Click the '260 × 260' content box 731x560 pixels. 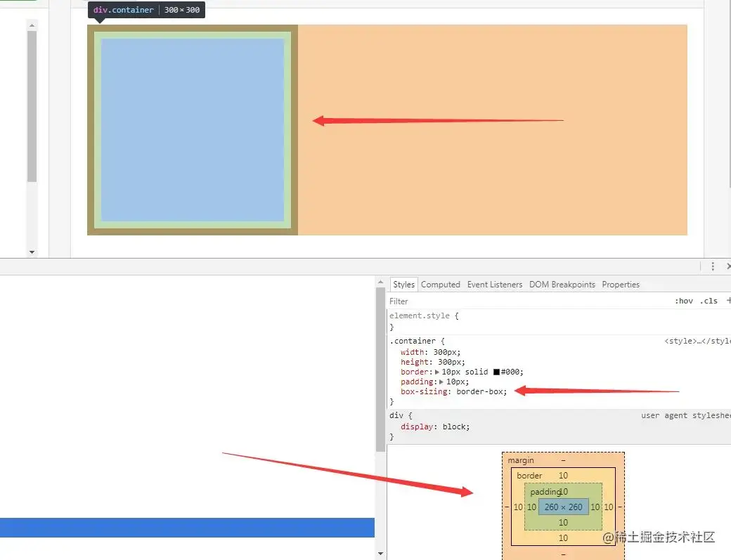pos(563,507)
